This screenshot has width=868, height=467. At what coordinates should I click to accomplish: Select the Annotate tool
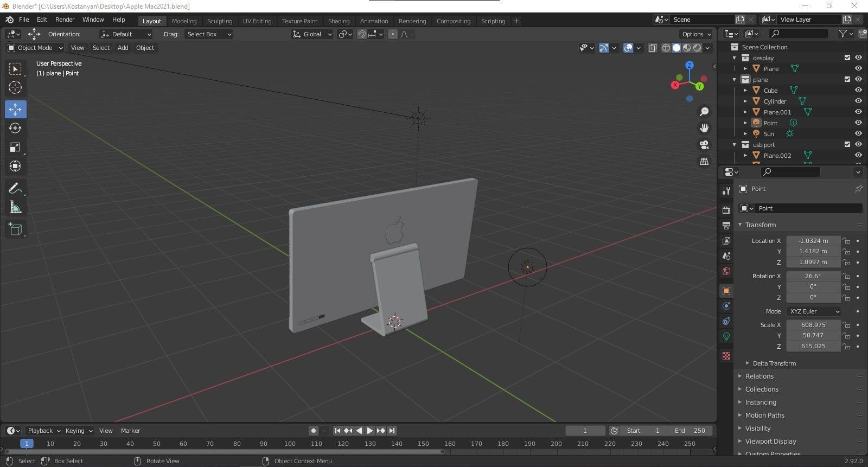point(15,188)
